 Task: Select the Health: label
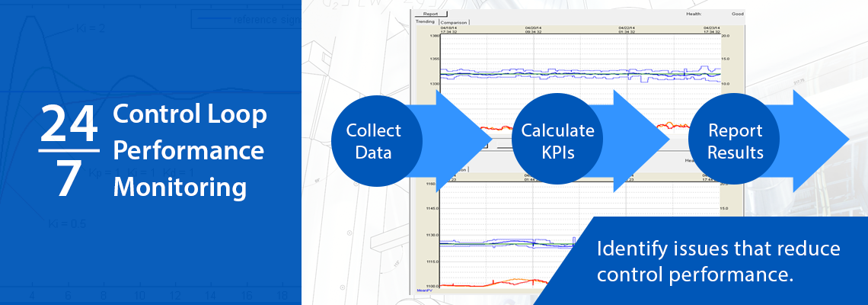pos(694,14)
